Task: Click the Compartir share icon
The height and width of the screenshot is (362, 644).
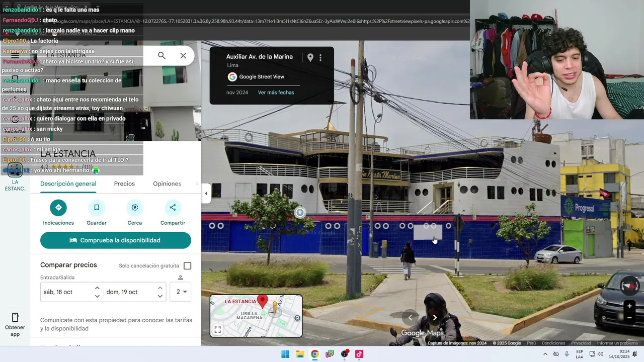Action: pos(173,208)
